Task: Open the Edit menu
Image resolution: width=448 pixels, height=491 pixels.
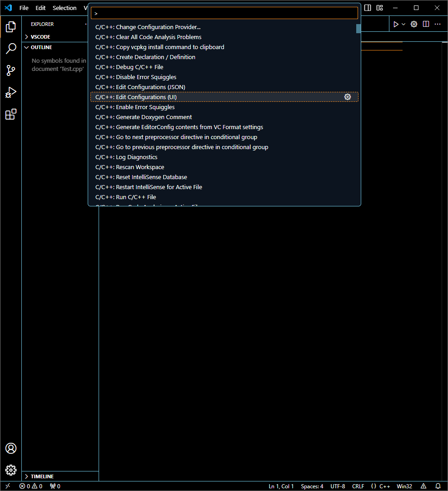Action: tap(40, 8)
